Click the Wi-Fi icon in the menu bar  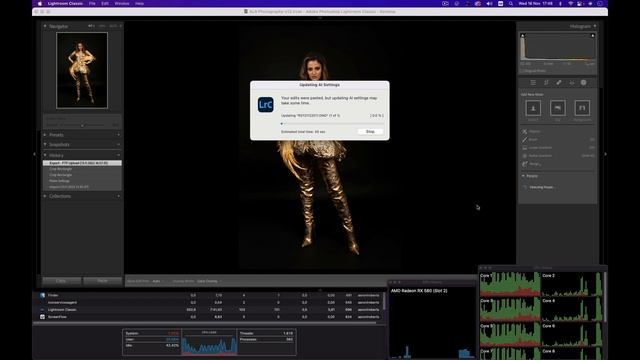(x=570, y=3)
